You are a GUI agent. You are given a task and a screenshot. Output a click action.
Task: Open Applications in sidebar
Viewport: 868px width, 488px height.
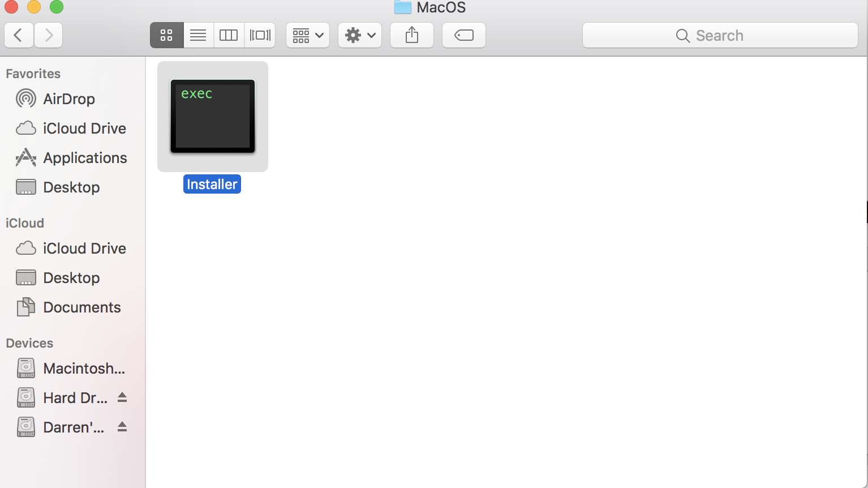[x=72, y=158]
